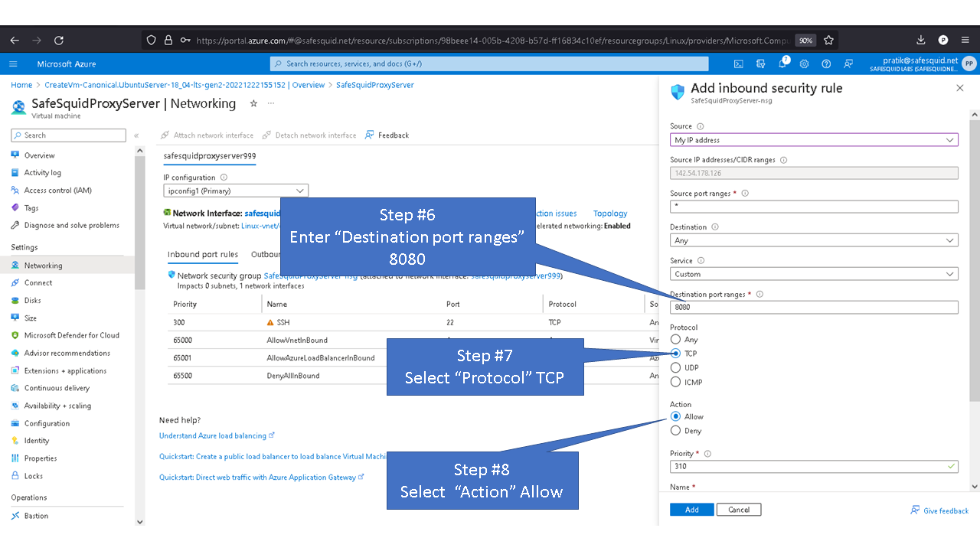Collapse the left resource menu

point(136,135)
